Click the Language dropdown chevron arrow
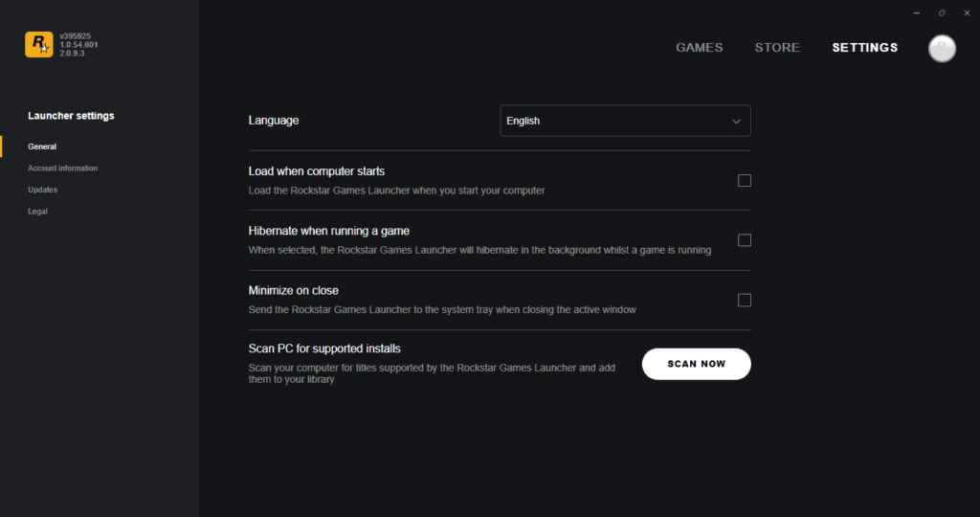 click(736, 122)
